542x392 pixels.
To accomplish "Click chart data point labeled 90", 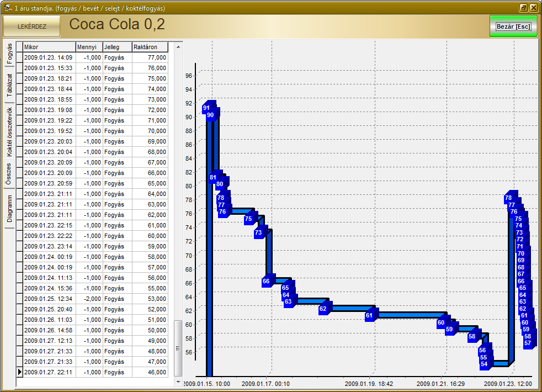I will click(x=210, y=115).
